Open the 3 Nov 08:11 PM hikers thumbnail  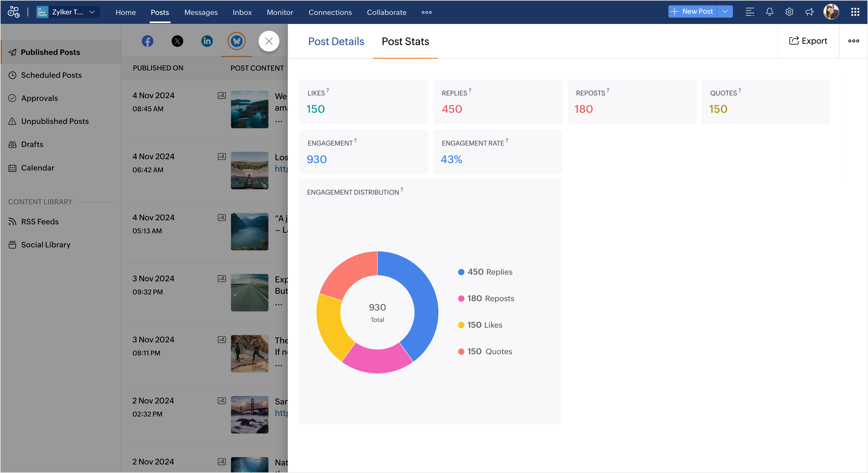(x=249, y=353)
